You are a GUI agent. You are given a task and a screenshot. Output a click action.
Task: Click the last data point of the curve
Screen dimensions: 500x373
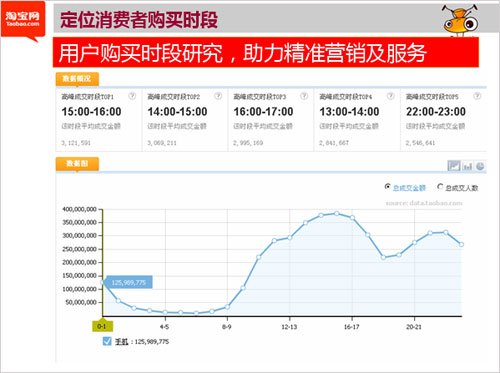461,244
